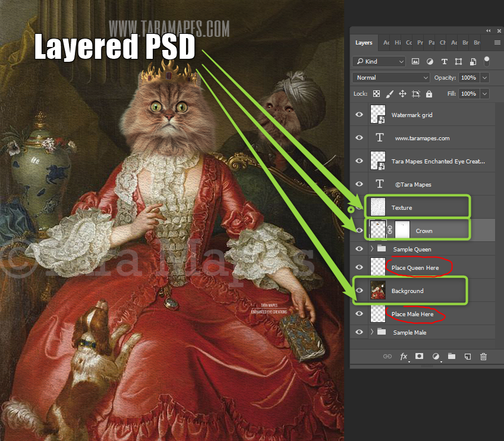Hide the Place Queen Here layer
504x441 pixels.
click(359, 267)
